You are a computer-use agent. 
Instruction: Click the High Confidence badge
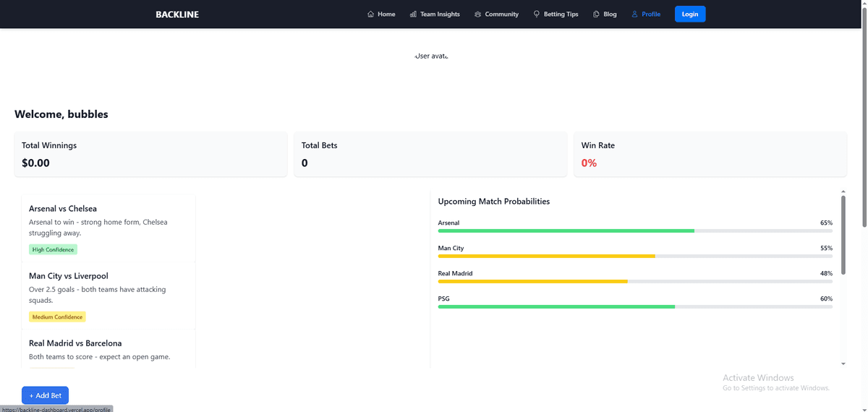tap(53, 249)
